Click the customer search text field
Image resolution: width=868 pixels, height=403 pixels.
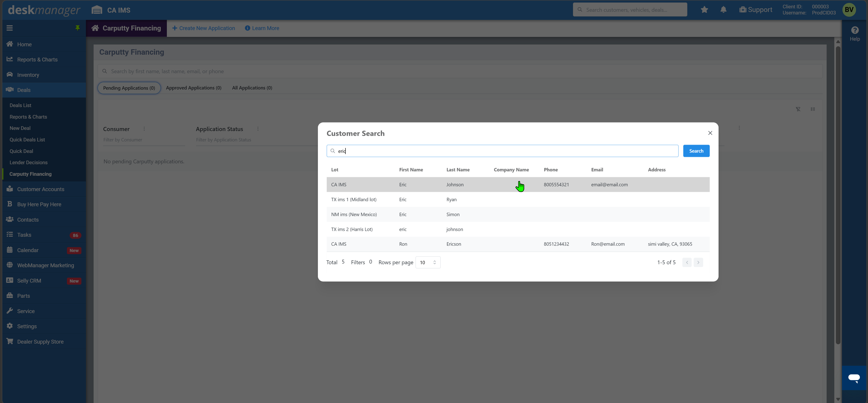tap(502, 151)
